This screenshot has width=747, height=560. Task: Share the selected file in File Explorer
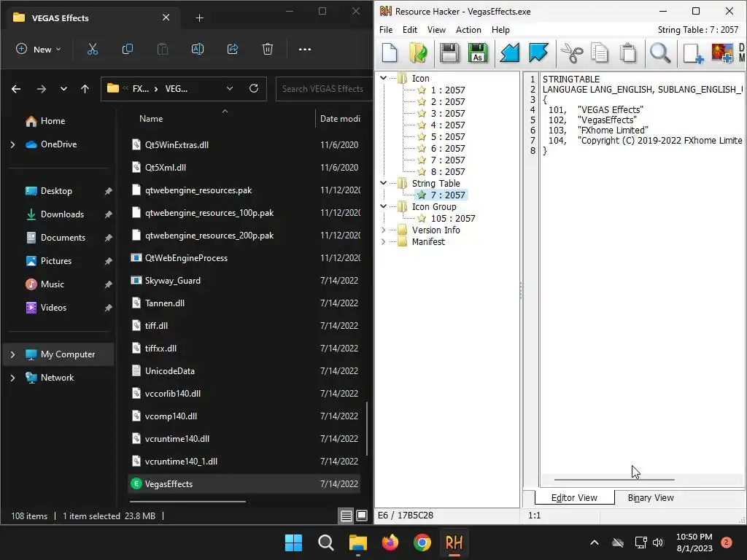(233, 49)
